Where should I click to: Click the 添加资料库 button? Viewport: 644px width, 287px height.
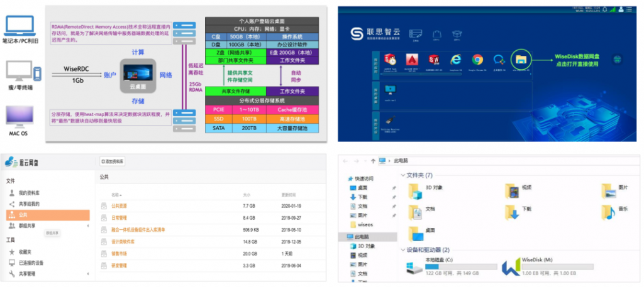click(113, 161)
